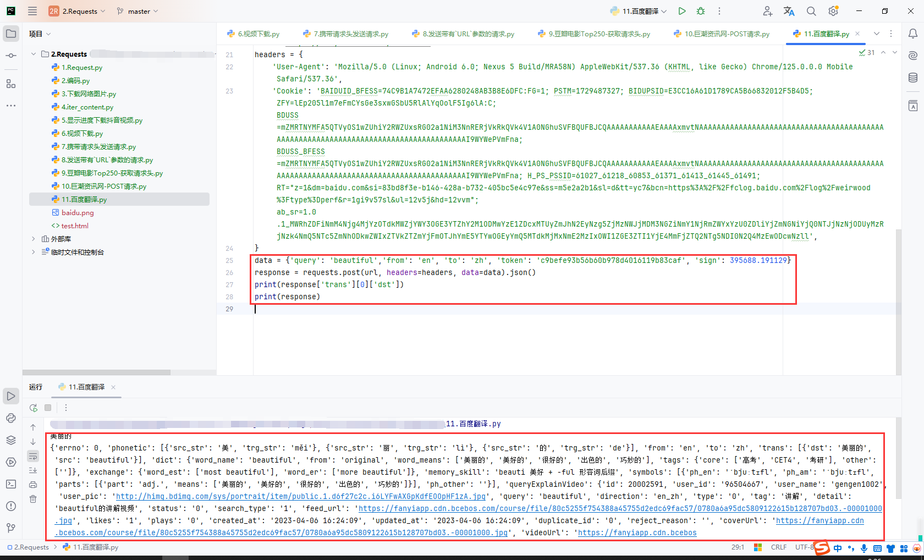The height and width of the screenshot is (560, 924).
Task: Show more tool windows in left sidebar
Action: pyautogui.click(x=11, y=105)
